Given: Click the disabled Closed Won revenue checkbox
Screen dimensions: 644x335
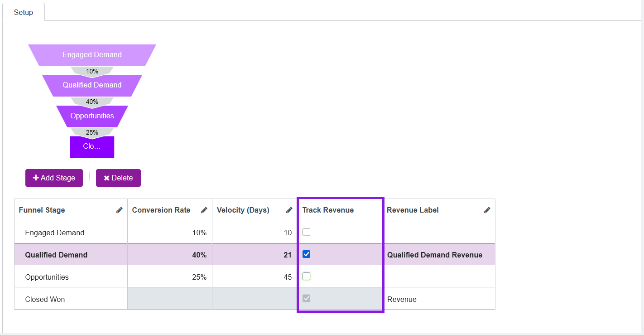Looking at the screenshot, I should 307,299.
